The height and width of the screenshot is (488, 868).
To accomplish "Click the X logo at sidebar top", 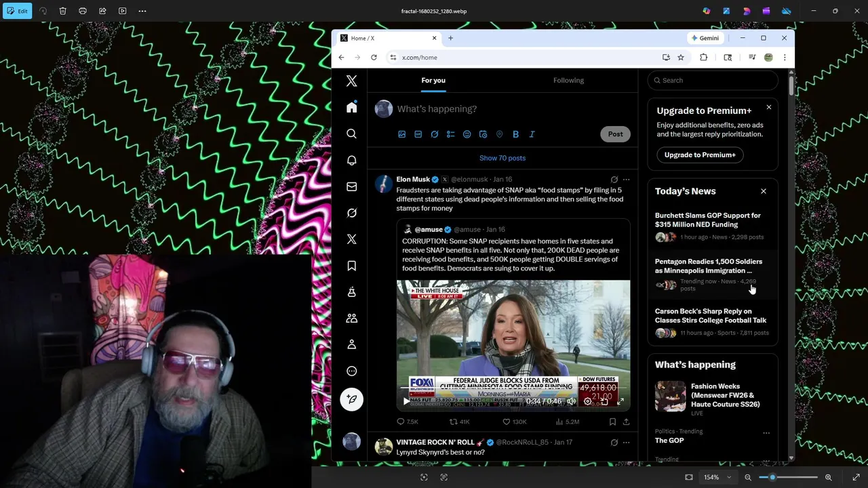I will click(351, 81).
